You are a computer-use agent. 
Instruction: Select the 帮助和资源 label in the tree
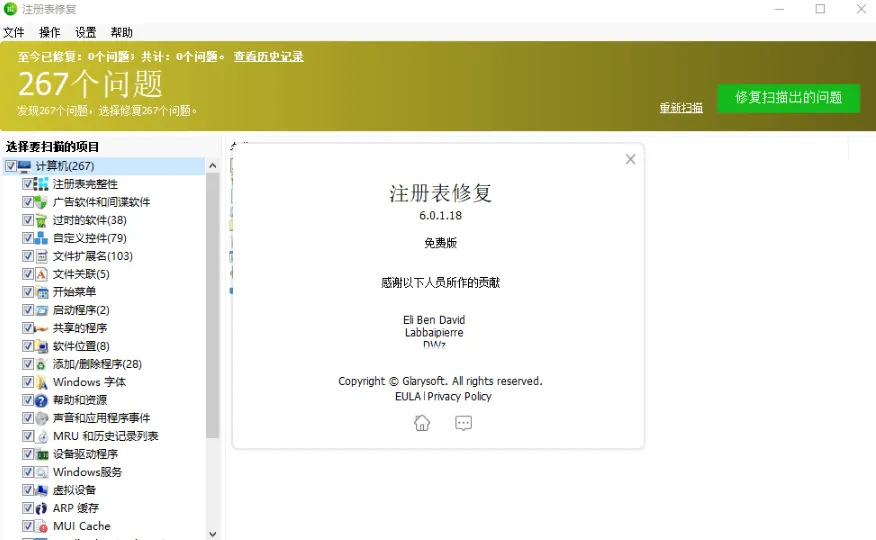point(80,400)
